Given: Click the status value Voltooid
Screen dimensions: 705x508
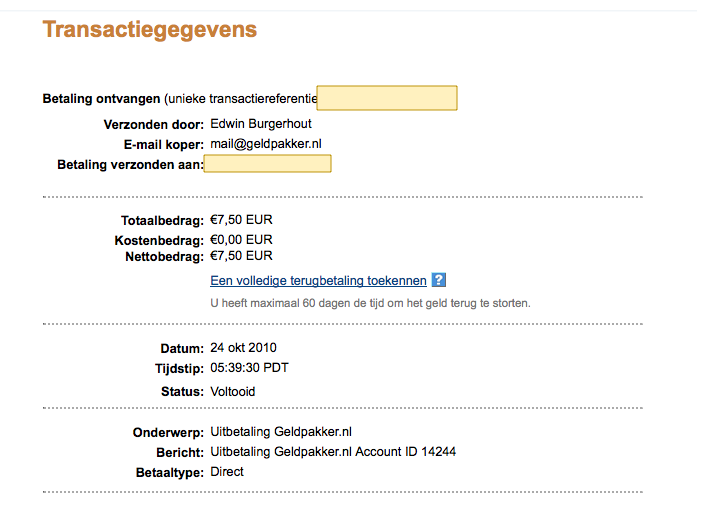Looking at the screenshot, I should click(232, 392).
